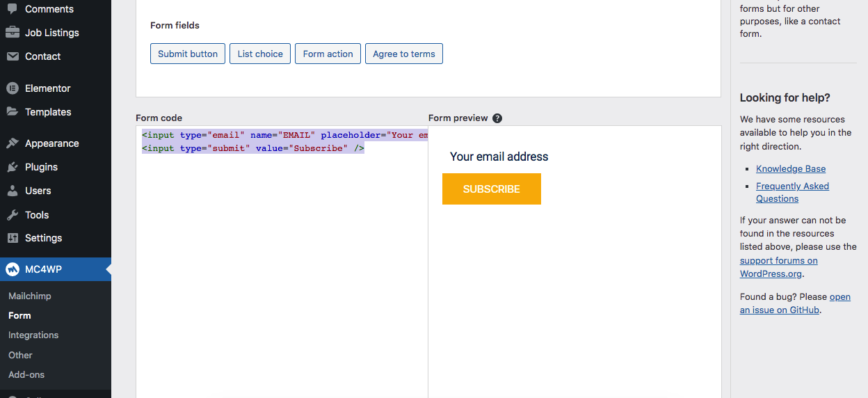The height and width of the screenshot is (398, 868).
Task: Click the Templates folder icon
Action: [x=12, y=112]
